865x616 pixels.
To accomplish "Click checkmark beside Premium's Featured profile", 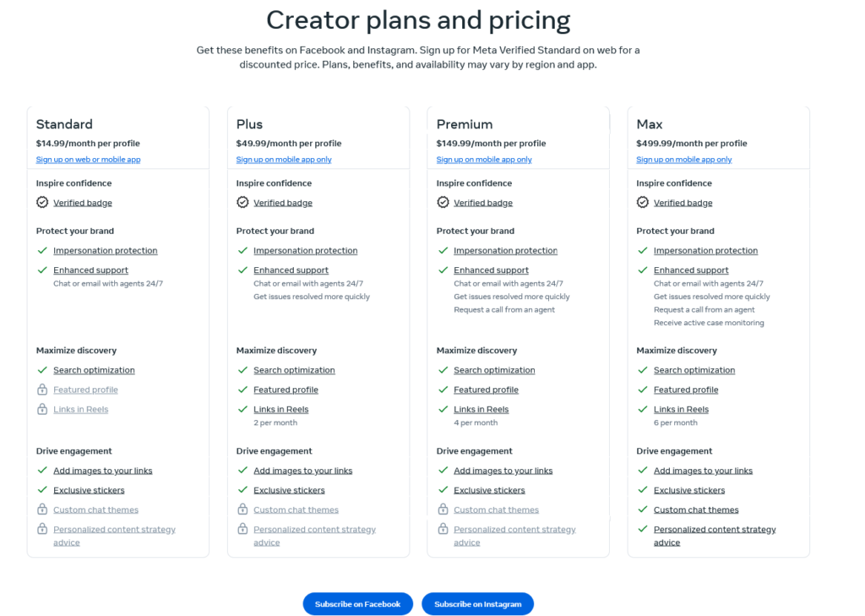I will [443, 390].
